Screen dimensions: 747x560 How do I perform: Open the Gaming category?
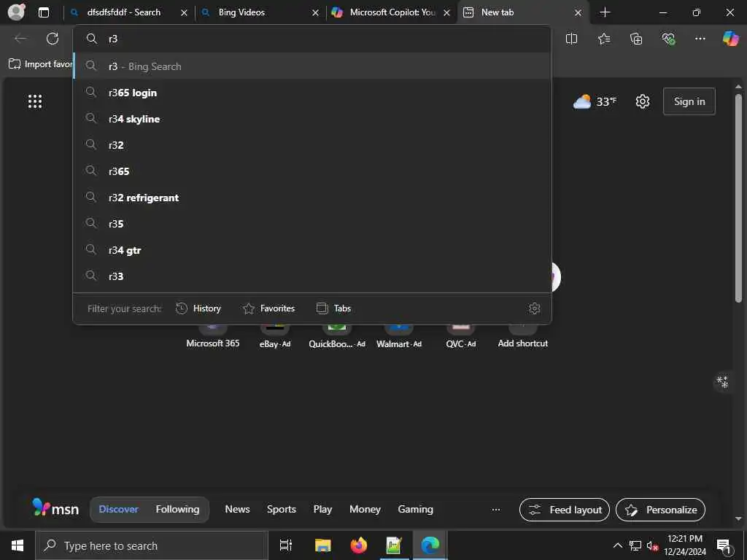coord(415,509)
